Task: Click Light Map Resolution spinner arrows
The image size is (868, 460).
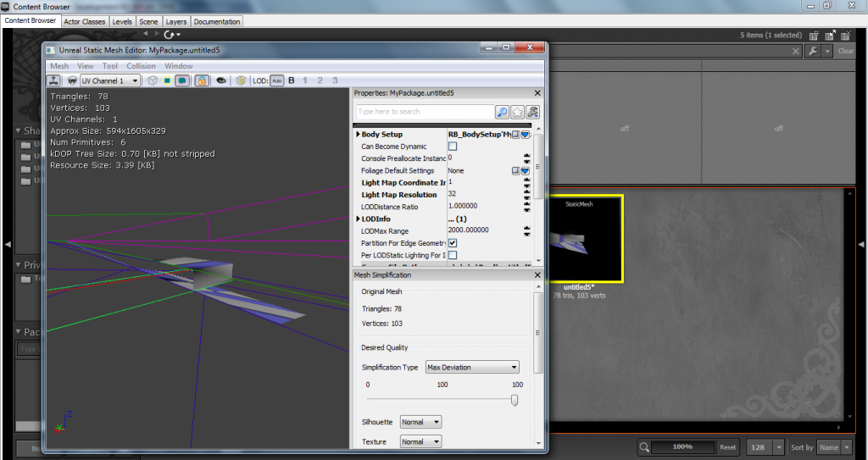Action: click(x=527, y=195)
